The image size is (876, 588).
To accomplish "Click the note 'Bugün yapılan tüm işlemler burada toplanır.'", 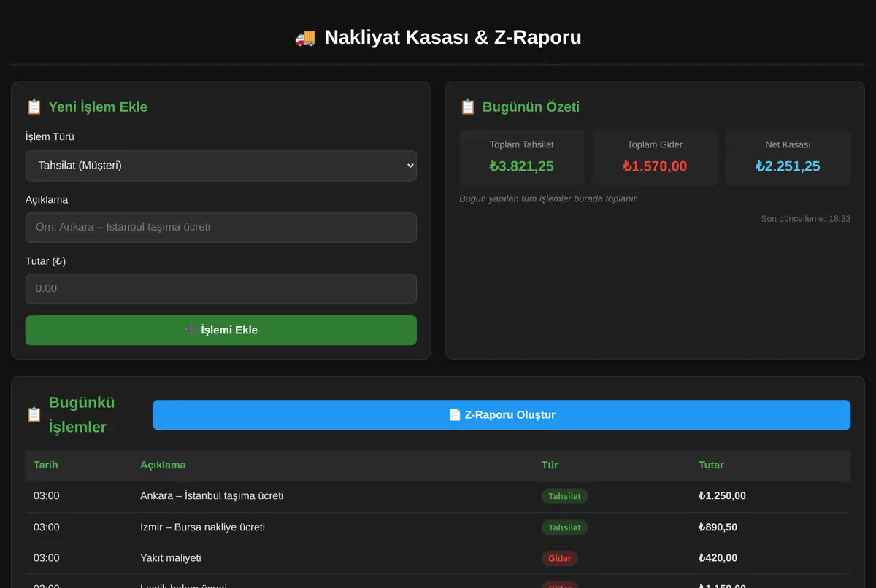I will point(549,198).
